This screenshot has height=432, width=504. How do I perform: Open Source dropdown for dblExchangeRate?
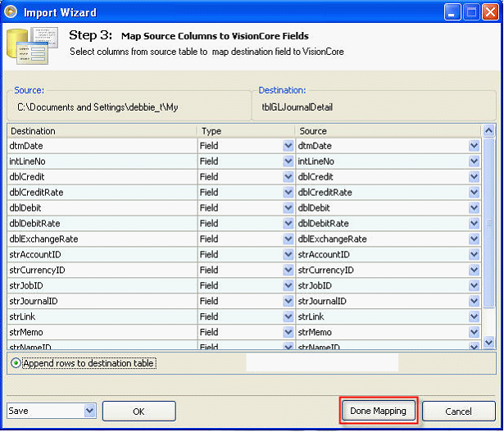click(x=474, y=239)
